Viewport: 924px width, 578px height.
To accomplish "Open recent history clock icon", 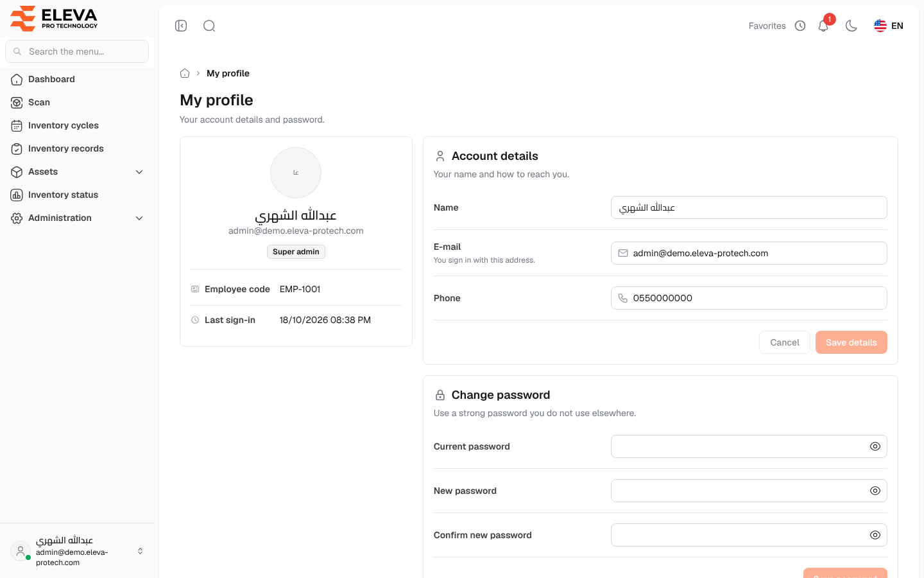I will click(800, 26).
